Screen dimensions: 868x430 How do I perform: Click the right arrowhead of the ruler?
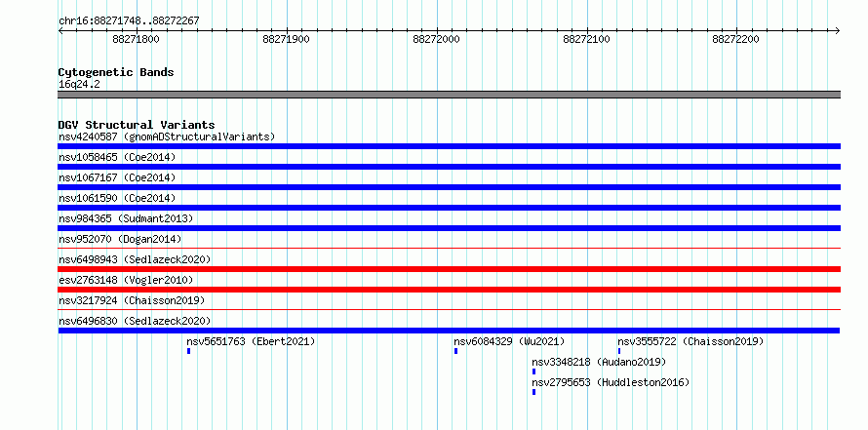click(838, 30)
